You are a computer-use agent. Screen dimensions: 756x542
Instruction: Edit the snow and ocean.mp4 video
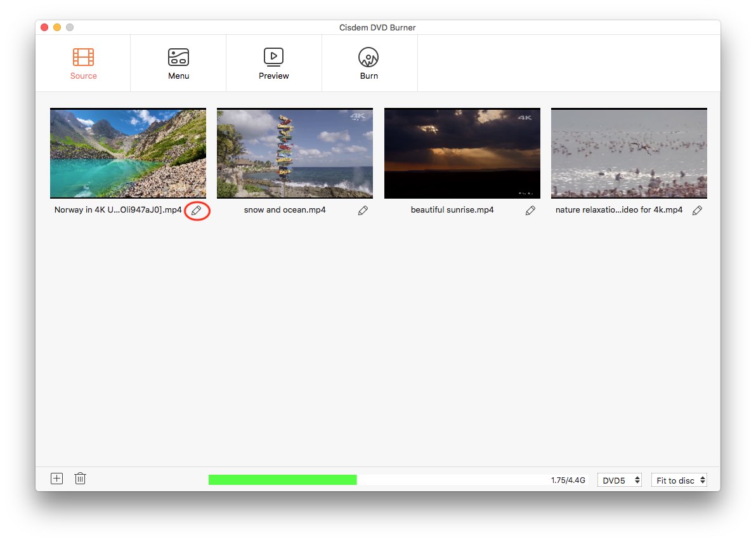(363, 211)
